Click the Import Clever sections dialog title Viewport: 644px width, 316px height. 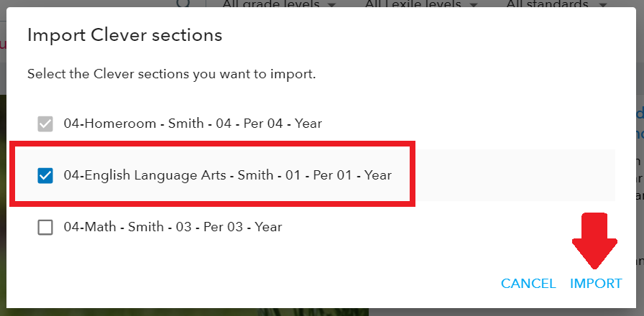(x=125, y=35)
